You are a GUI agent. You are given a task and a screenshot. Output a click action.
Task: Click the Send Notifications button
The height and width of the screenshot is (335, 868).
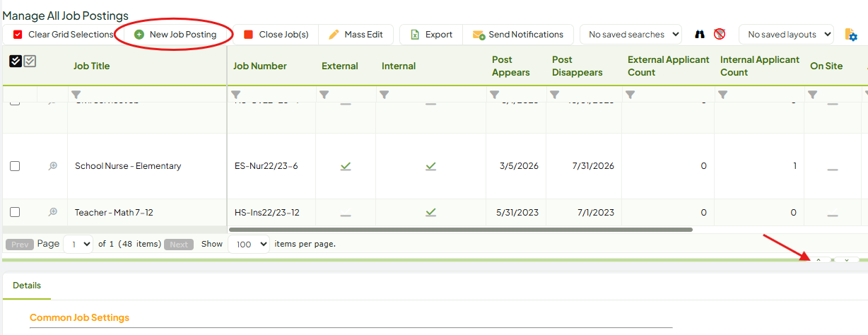[x=518, y=34]
